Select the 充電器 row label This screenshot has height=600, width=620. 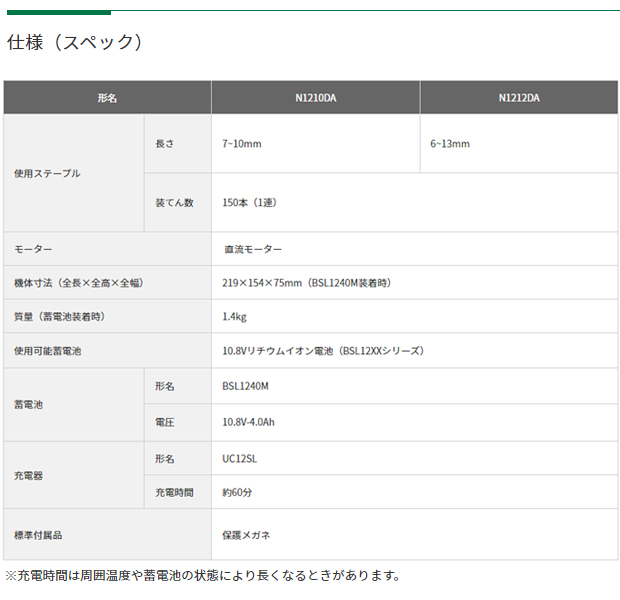pyautogui.click(x=28, y=475)
